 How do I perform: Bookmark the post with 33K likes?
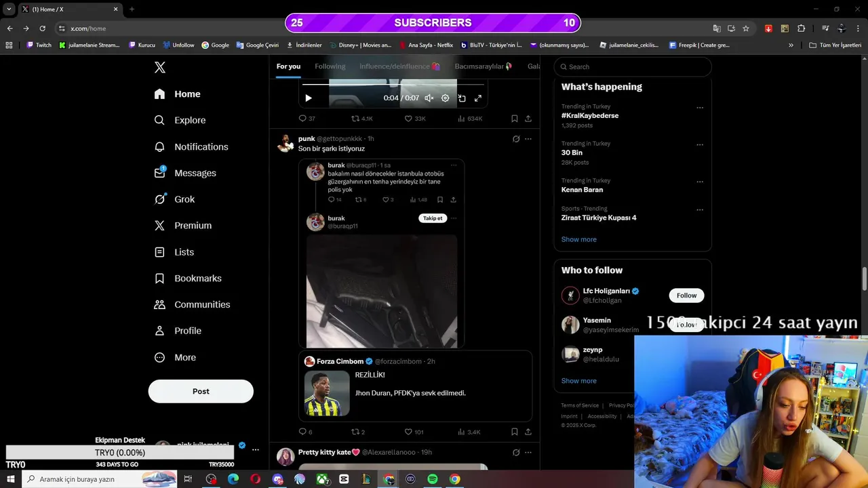(x=515, y=119)
